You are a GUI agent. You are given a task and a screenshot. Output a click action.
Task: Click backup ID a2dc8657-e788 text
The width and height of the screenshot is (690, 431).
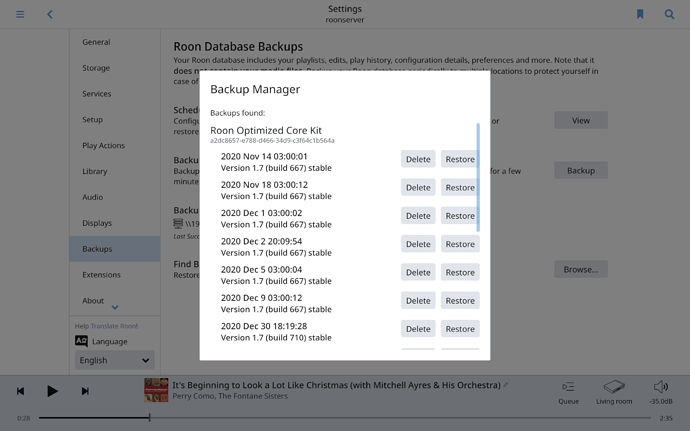click(x=272, y=141)
